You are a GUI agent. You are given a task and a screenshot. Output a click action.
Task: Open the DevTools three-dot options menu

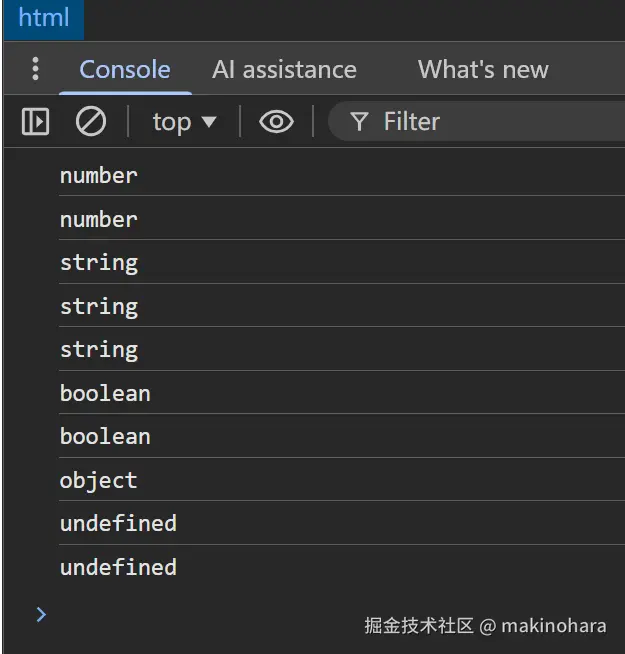pyautogui.click(x=36, y=69)
